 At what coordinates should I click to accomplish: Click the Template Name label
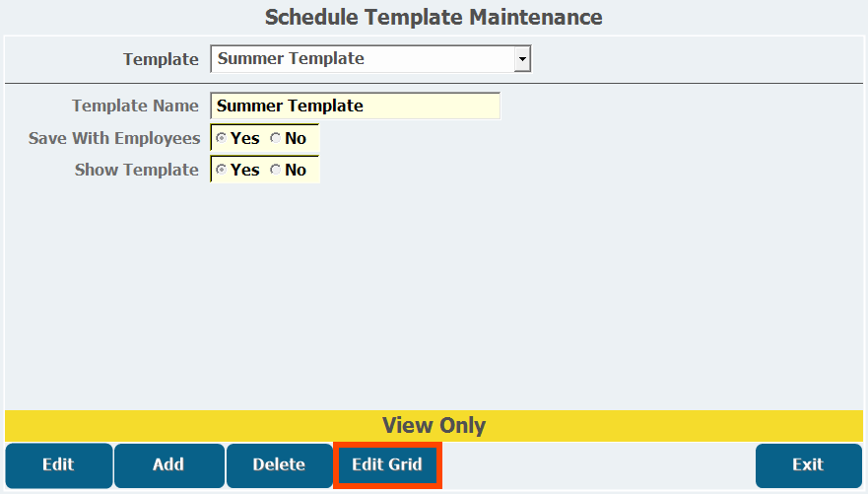click(135, 106)
